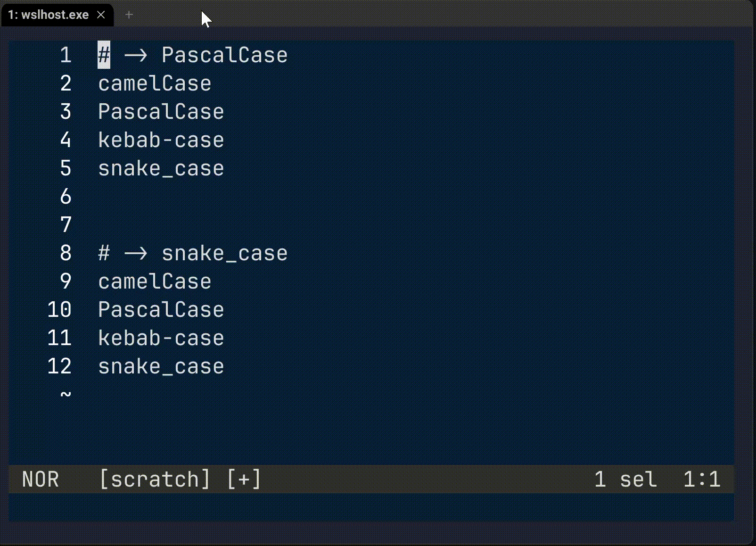Viewport: 756px width, 546px height.
Task: Click the block cursor on the hash character
Action: [x=104, y=55]
